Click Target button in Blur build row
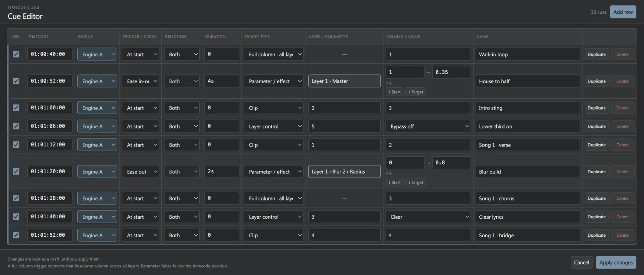Image resolution: width=644 pixels, height=275 pixels. [x=416, y=182]
